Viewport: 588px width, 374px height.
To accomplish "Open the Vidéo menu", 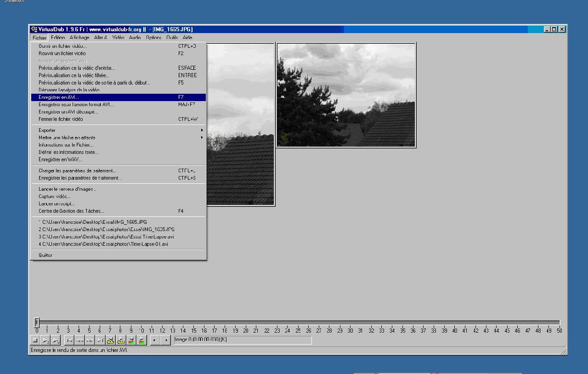I will (118, 38).
